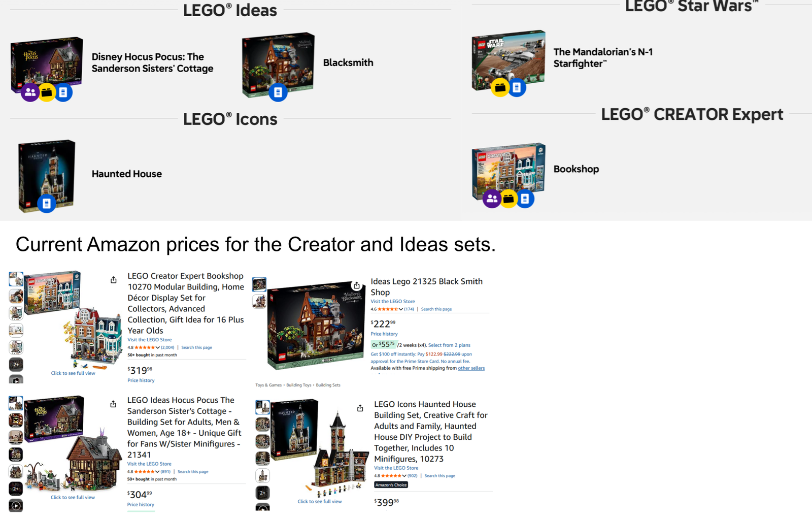812x518 pixels.
Task: Click blue instructions icon on Bookshop set
Action: pyautogui.click(x=525, y=199)
